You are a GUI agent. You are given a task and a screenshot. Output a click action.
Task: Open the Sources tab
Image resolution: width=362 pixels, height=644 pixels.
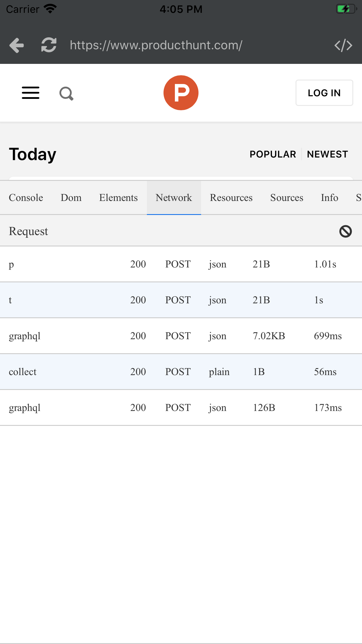click(x=287, y=198)
